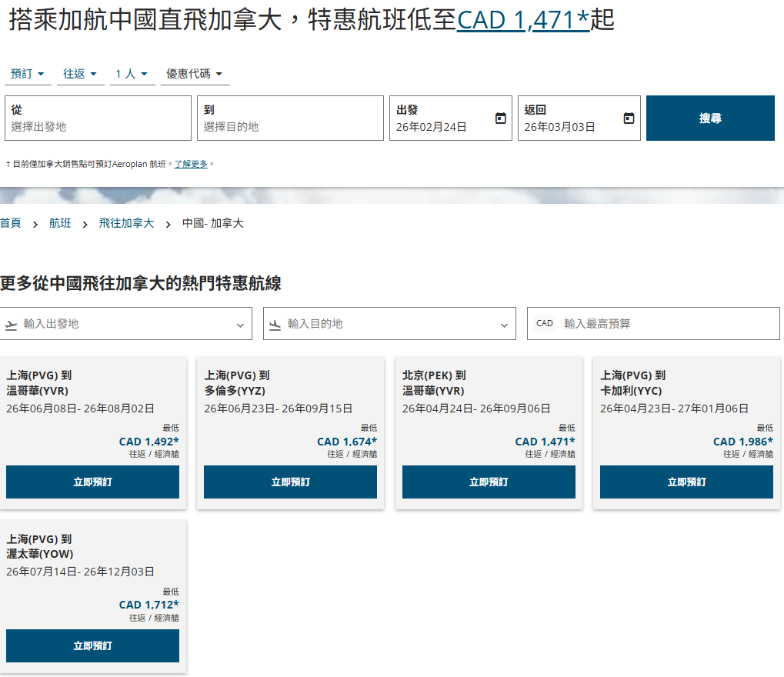This screenshot has width=784, height=677.
Task: Expand the 優惠代碼 promo code dropdown
Action: [x=195, y=74]
